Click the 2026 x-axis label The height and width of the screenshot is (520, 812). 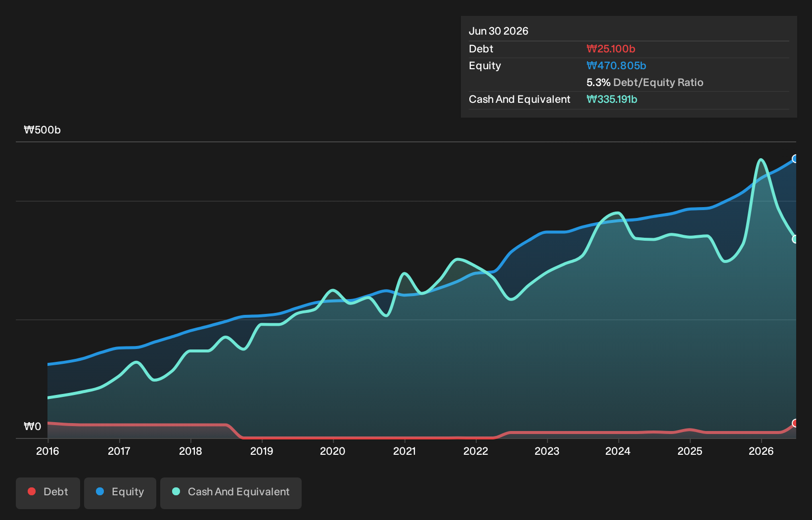[761, 451]
